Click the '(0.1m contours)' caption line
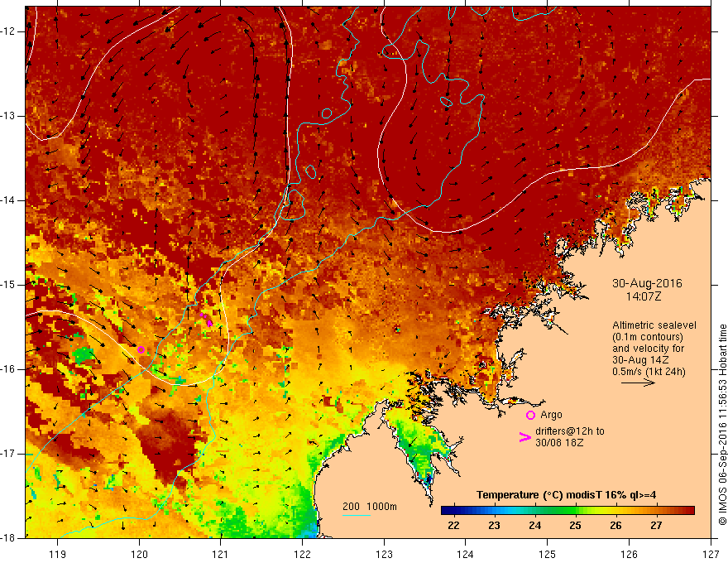The width and height of the screenshot is (728, 563). (648, 337)
